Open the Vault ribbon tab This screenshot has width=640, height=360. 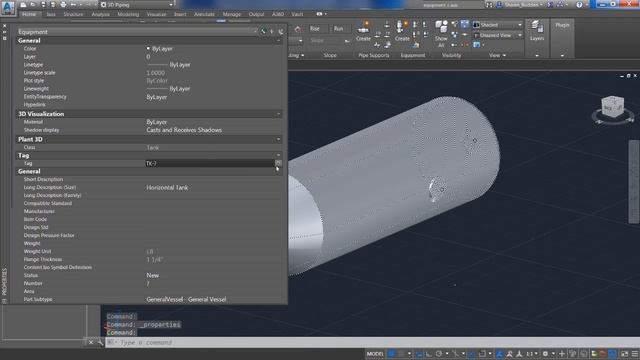tap(297, 14)
